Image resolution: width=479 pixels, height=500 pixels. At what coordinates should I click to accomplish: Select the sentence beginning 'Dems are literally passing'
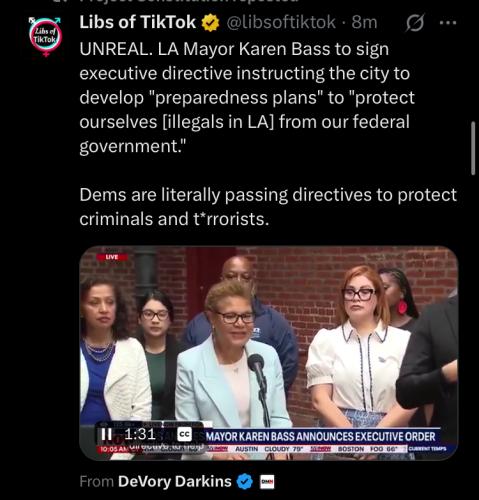click(x=268, y=207)
